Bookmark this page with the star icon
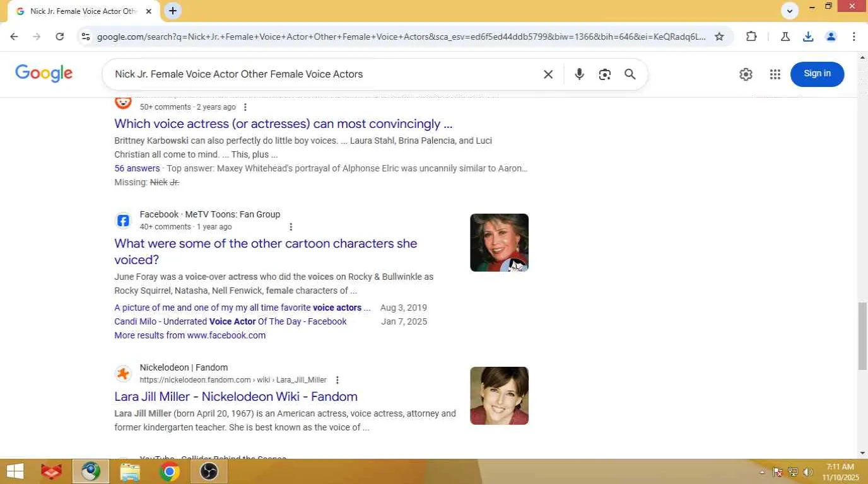Viewport: 868px width, 484px height. click(x=719, y=37)
